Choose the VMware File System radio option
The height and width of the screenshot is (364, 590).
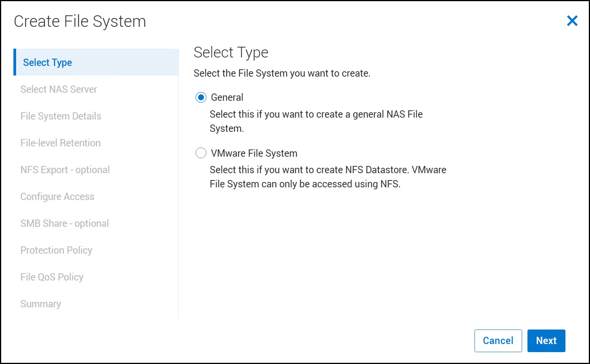pyautogui.click(x=201, y=153)
